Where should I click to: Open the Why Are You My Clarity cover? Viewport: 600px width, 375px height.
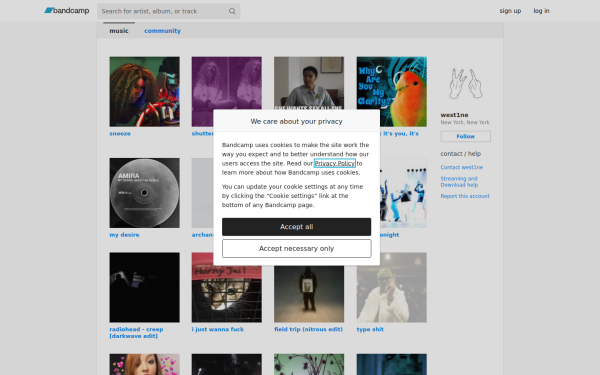[392, 92]
